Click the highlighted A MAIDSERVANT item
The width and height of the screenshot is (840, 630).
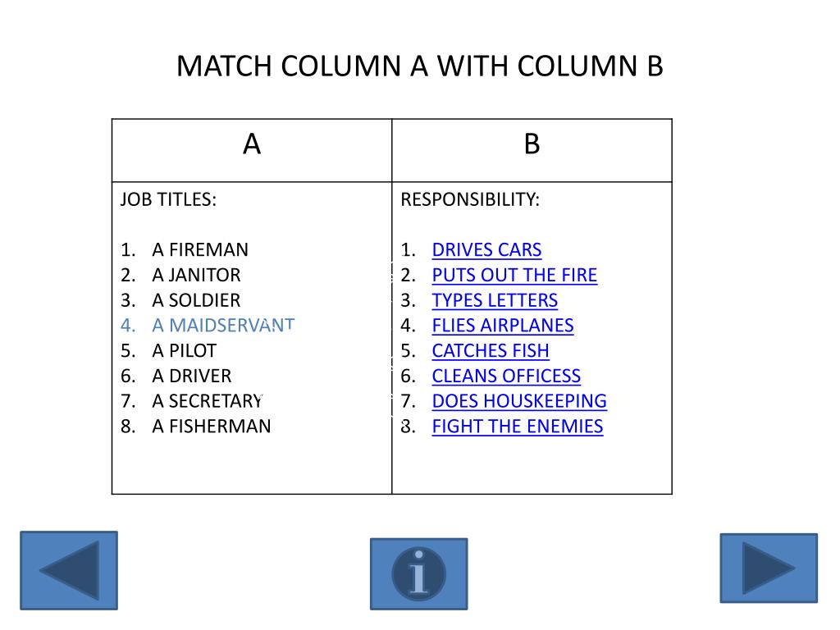(x=223, y=325)
